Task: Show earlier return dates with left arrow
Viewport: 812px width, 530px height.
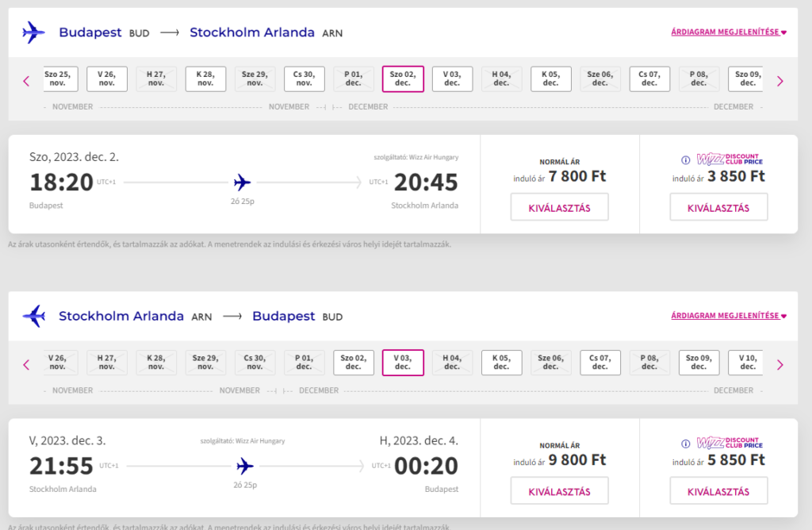Action: click(x=26, y=365)
